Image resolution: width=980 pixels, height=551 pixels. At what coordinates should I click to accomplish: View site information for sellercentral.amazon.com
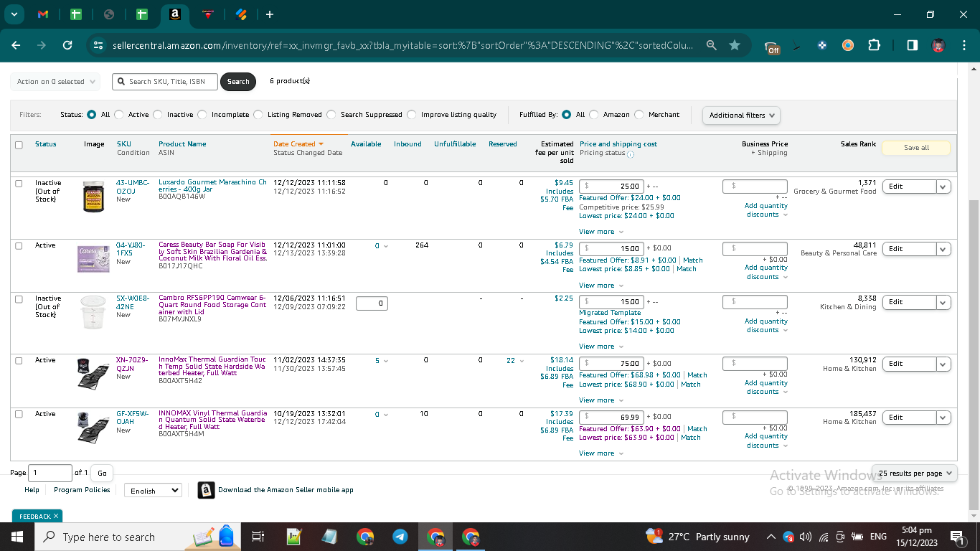(98, 45)
